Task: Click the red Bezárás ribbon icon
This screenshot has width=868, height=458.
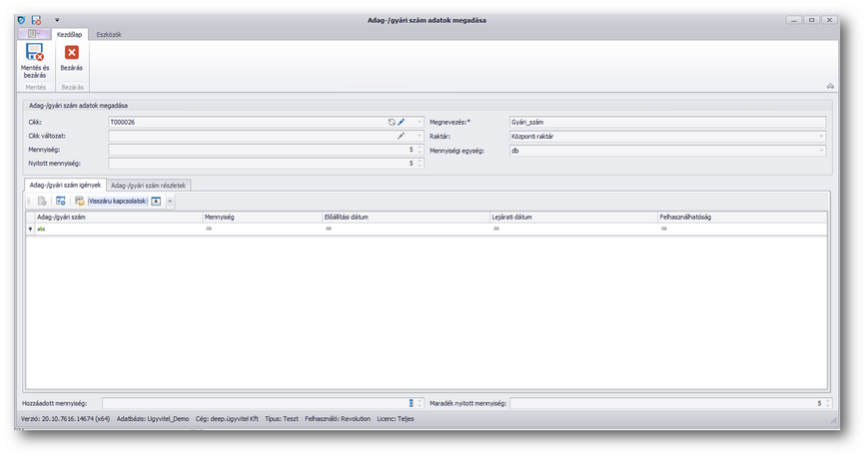Action: tap(72, 52)
